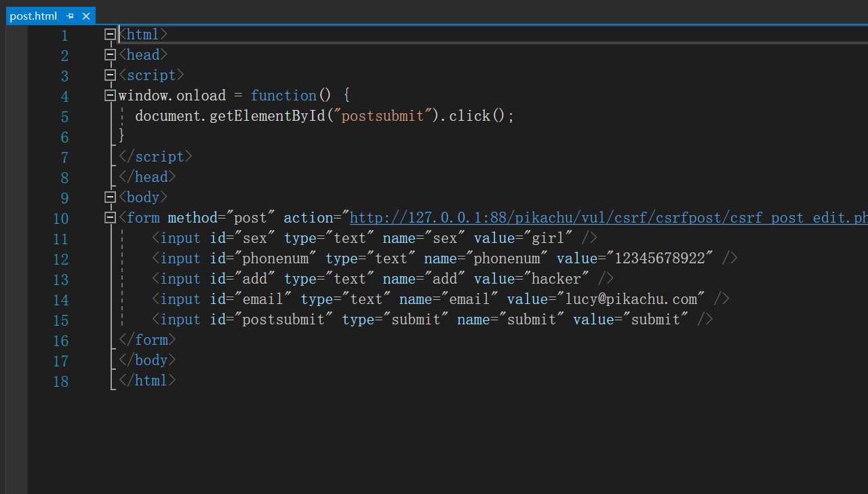Image resolution: width=868 pixels, height=494 pixels.
Task: Click the function keyword on line 4
Action: tap(283, 95)
